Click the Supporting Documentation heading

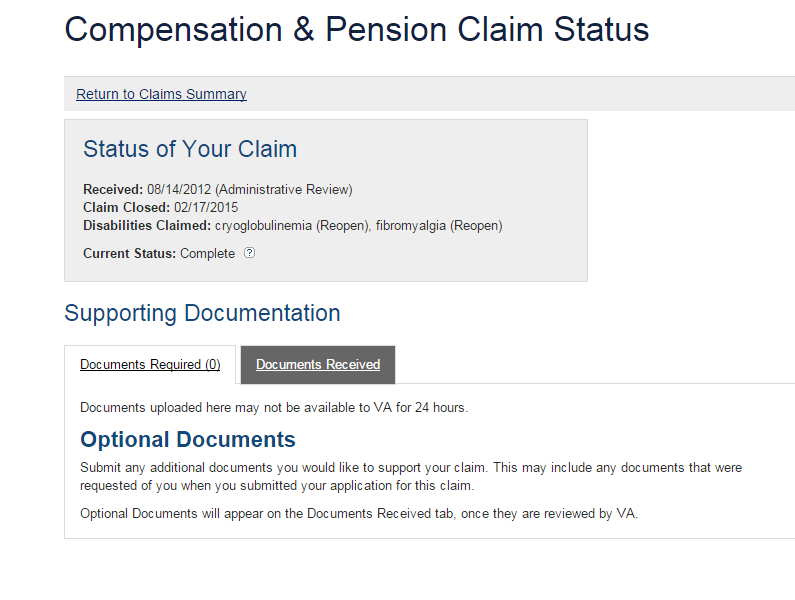click(202, 313)
